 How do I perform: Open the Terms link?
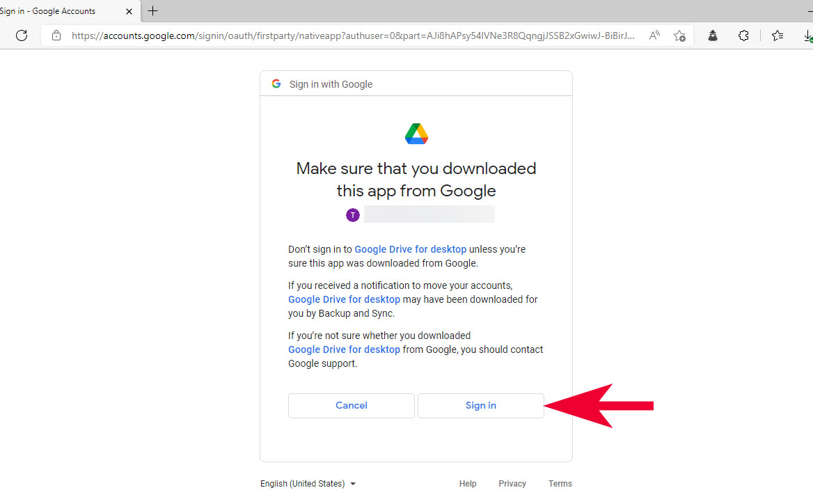[x=560, y=484]
